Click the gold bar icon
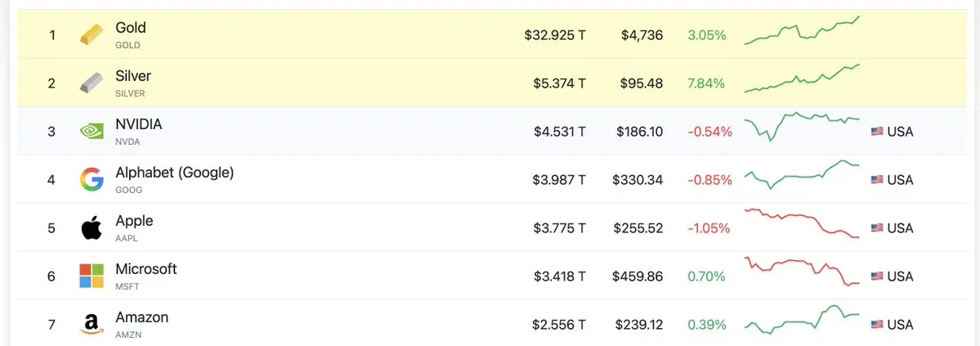 coord(91,35)
